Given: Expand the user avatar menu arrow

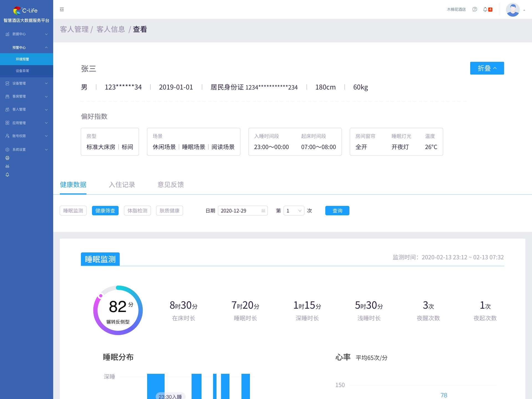Looking at the screenshot, I should point(524,9).
